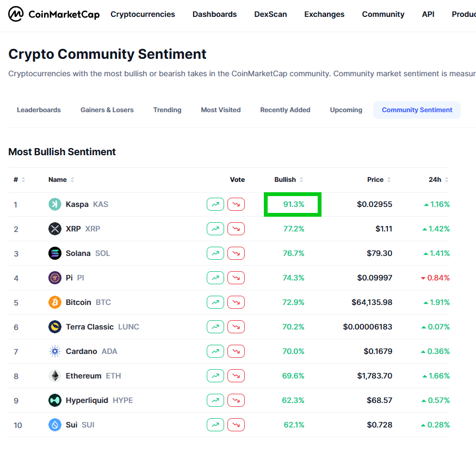Click the XRP coin logo
The width and height of the screenshot is (476, 452).
[55, 229]
